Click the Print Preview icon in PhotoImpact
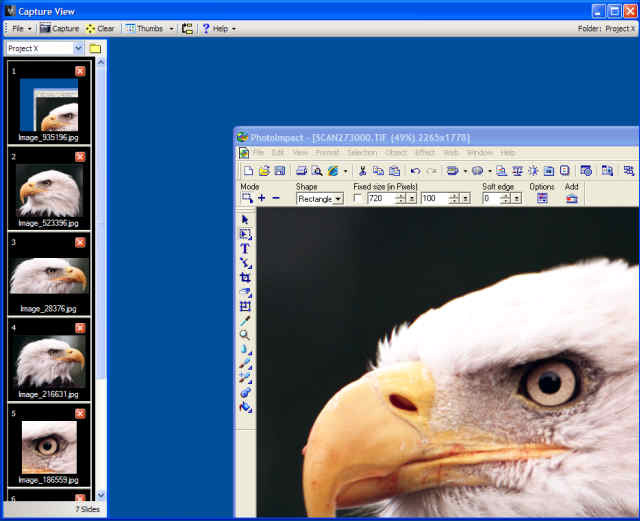 pyautogui.click(x=317, y=171)
